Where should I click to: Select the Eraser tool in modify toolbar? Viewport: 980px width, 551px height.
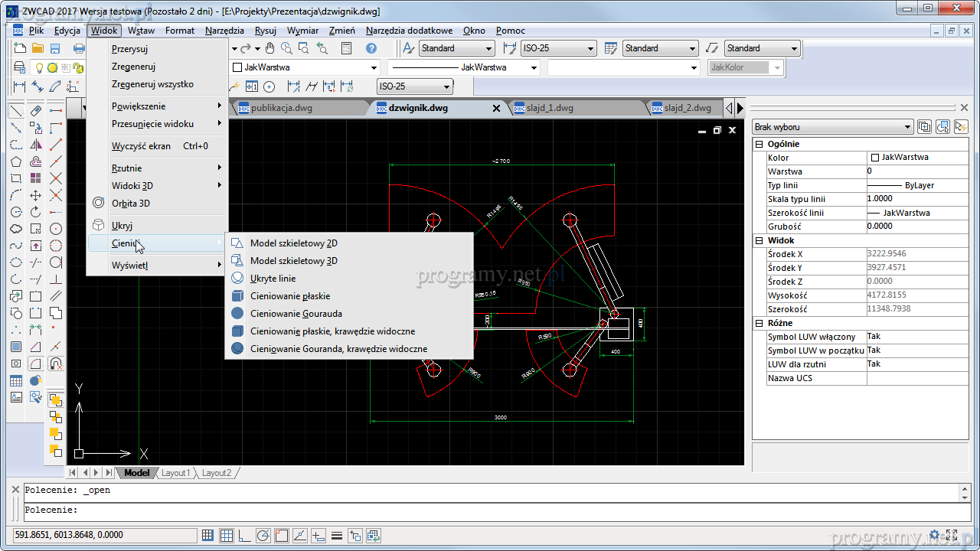pyautogui.click(x=36, y=111)
